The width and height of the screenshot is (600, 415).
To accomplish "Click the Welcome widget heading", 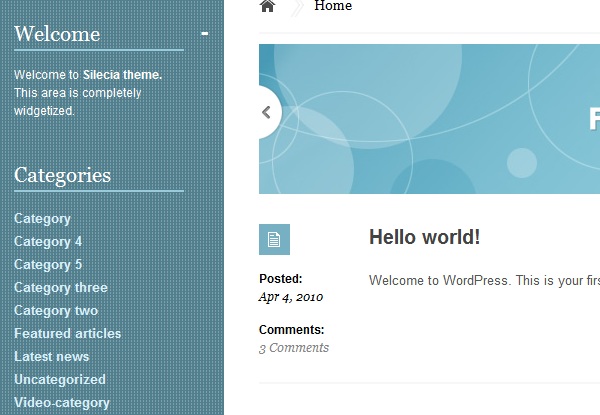I will point(57,34).
